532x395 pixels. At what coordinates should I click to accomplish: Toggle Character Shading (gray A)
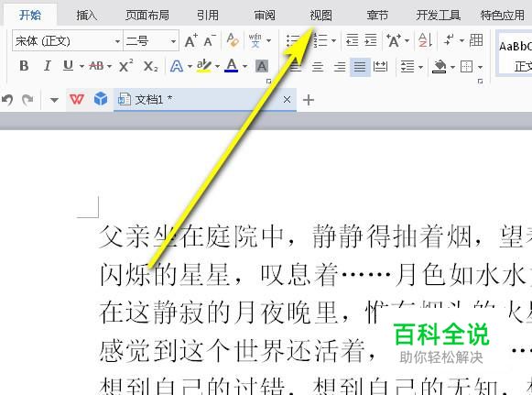(262, 66)
